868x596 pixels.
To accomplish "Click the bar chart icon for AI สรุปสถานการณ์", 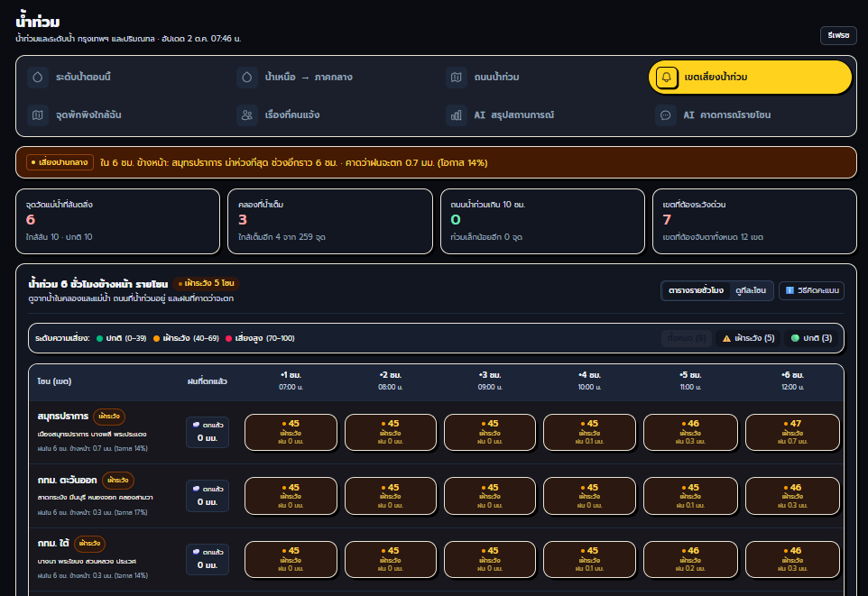I will (x=457, y=115).
